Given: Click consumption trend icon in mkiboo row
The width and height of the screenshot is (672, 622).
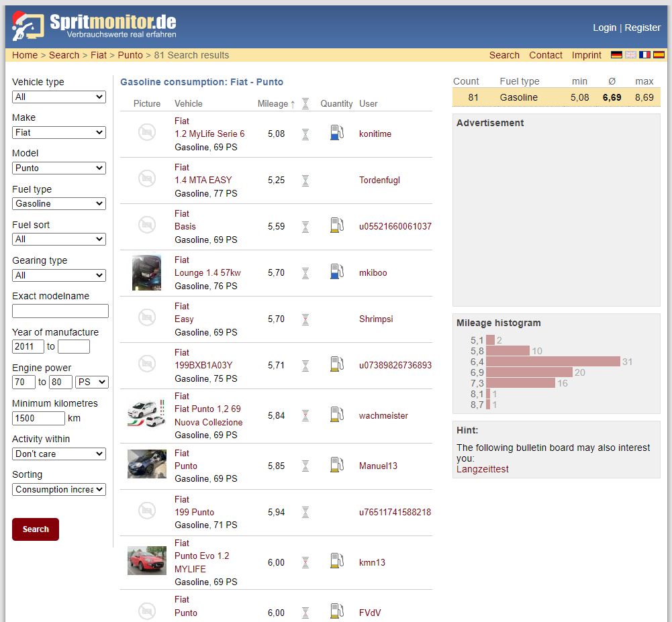Looking at the screenshot, I should [305, 273].
